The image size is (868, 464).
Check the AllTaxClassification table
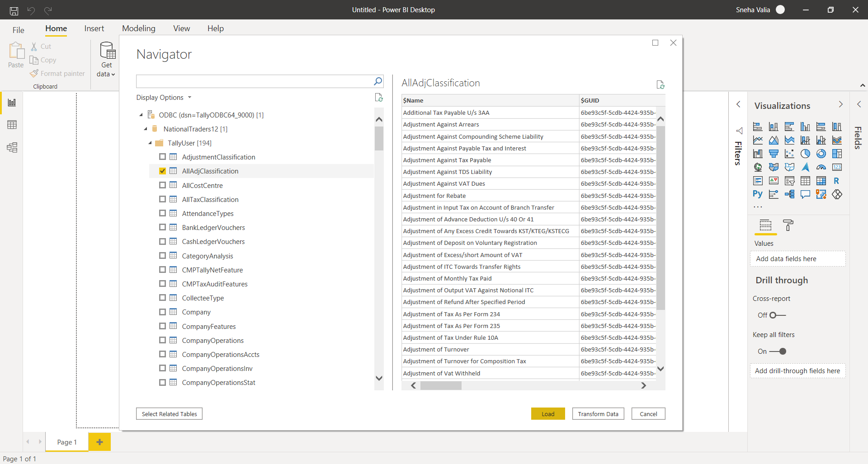[162, 199]
